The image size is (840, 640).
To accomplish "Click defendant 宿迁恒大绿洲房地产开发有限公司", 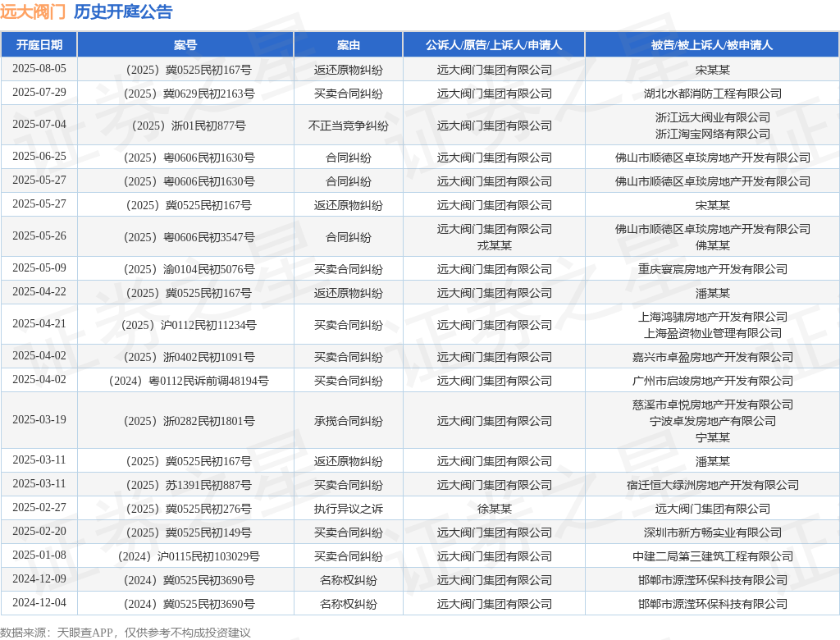I will (713, 486).
